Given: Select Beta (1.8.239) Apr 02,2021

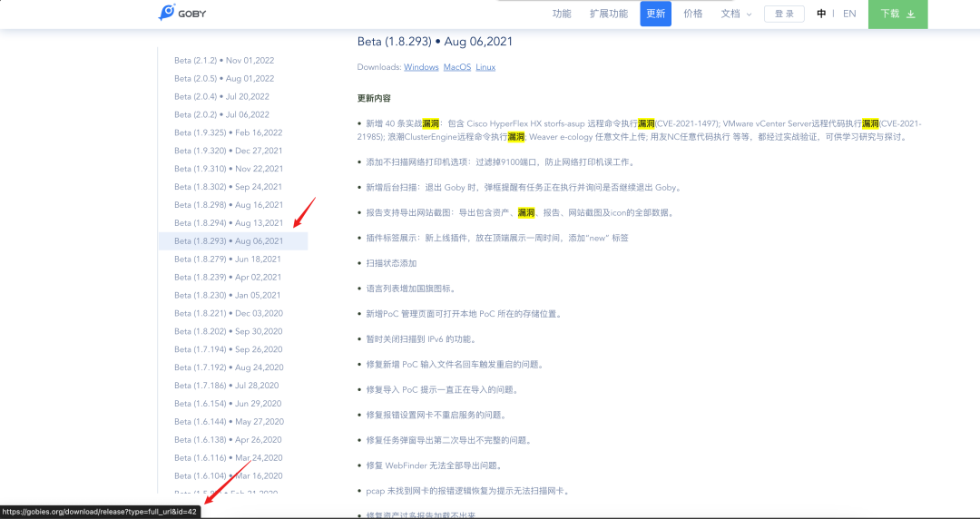Looking at the screenshot, I should (x=228, y=278).
